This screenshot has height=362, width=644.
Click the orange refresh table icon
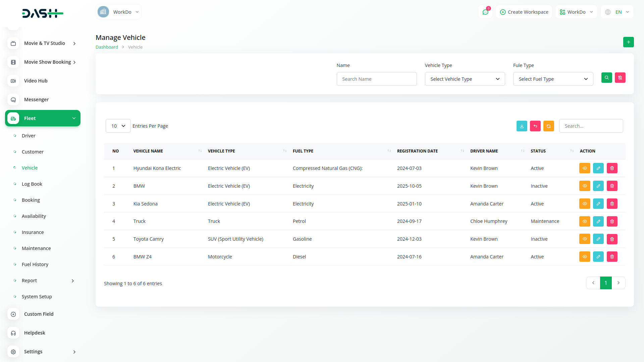pyautogui.click(x=548, y=126)
